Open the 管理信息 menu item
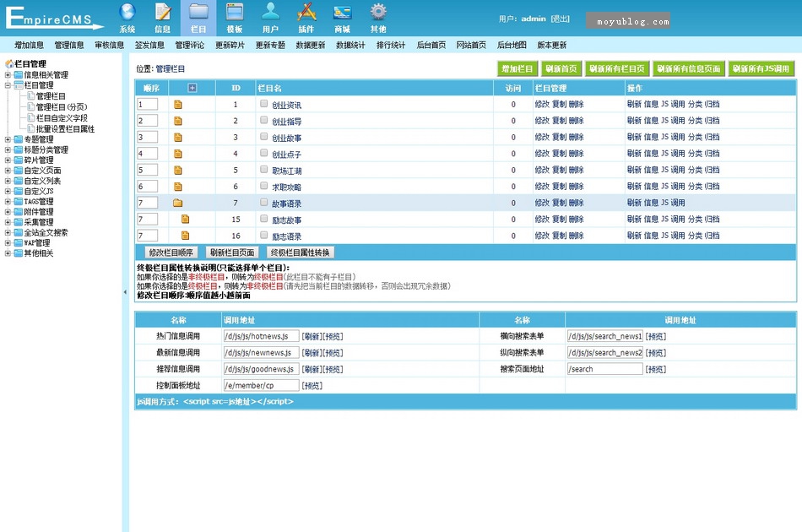Viewport: 802px width, 532px height. [69, 45]
